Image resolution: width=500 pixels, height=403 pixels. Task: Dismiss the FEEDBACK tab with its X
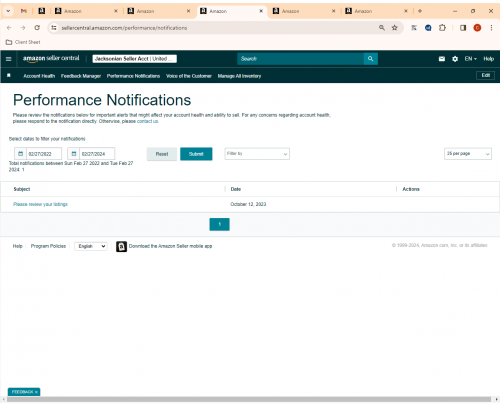pyautogui.click(x=36, y=392)
